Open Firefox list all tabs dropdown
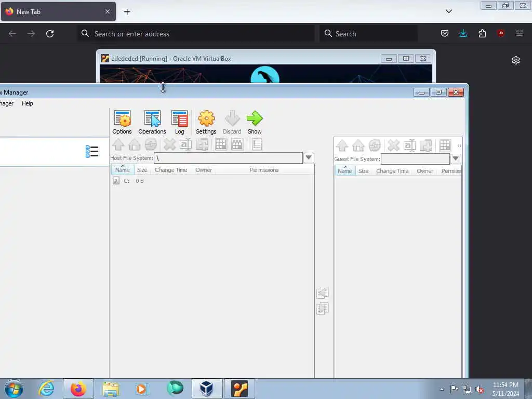The image size is (532, 399). pos(448,11)
